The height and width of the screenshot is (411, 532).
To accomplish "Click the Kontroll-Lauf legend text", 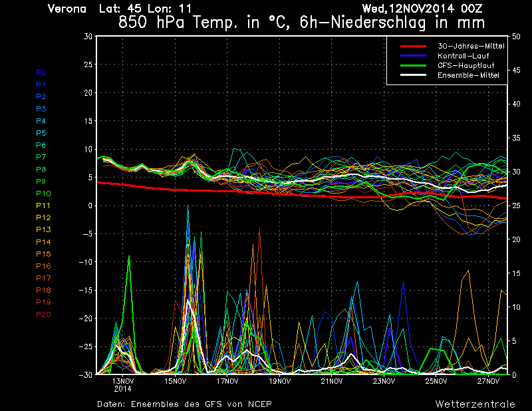I will 463,56.
